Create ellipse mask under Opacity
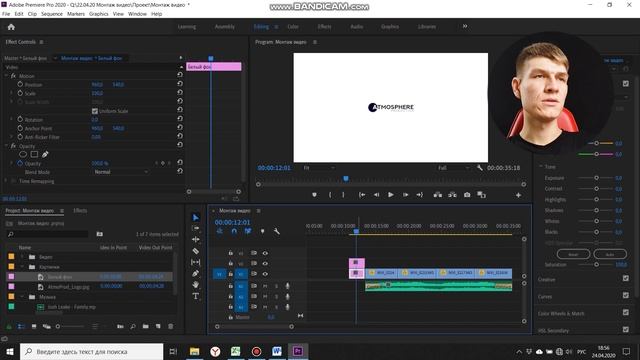 pos(23,154)
